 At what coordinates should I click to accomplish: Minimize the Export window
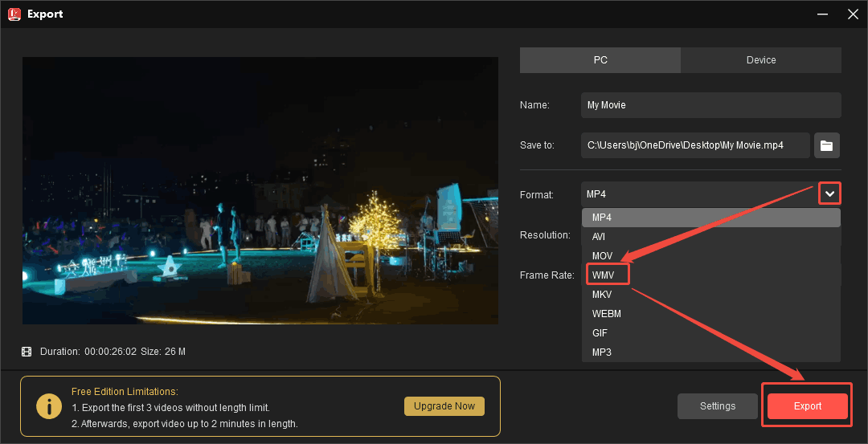pyautogui.click(x=821, y=14)
